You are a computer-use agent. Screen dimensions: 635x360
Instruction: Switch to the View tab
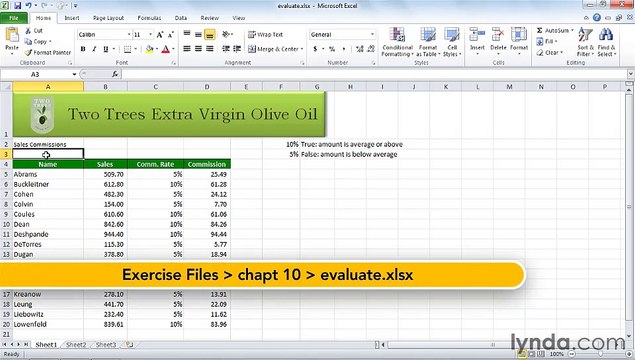coord(239,18)
